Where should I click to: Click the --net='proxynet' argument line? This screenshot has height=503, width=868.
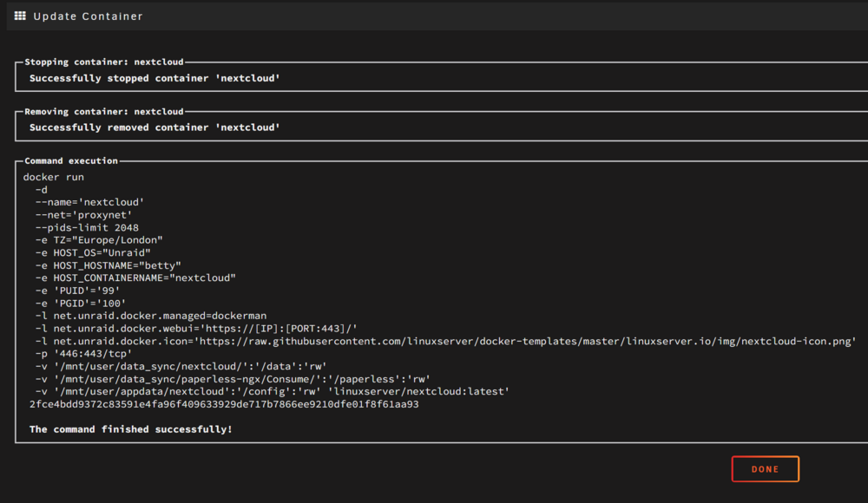pos(83,215)
